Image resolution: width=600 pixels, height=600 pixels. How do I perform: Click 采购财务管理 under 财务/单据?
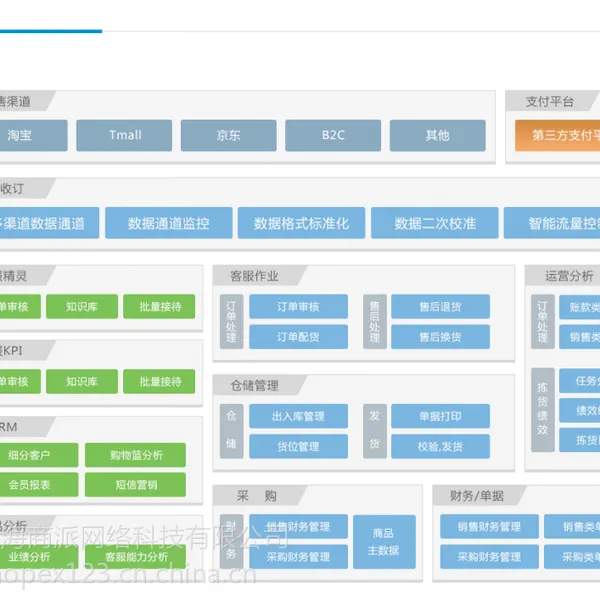click(x=489, y=557)
